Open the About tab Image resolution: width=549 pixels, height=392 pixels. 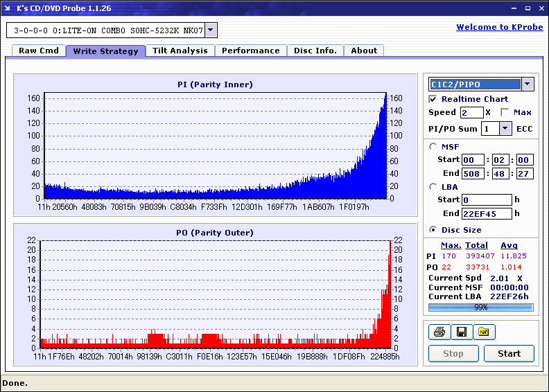[364, 51]
